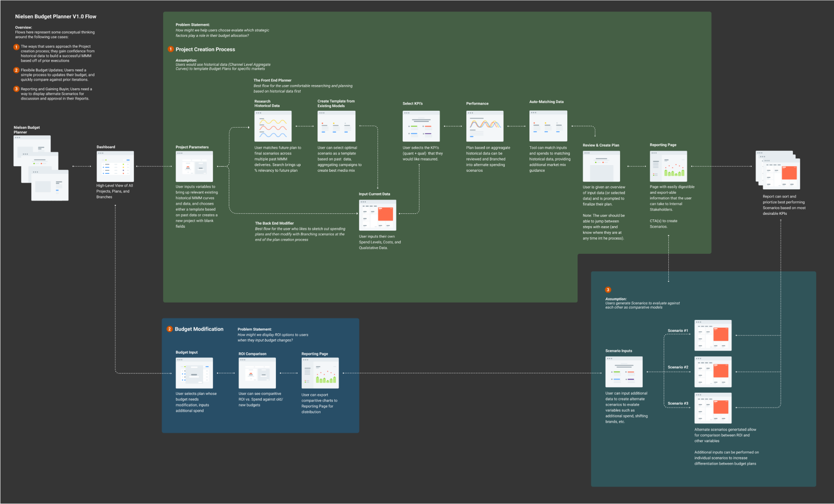Select 'The Back End Modifier' heading

tap(274, 224)
